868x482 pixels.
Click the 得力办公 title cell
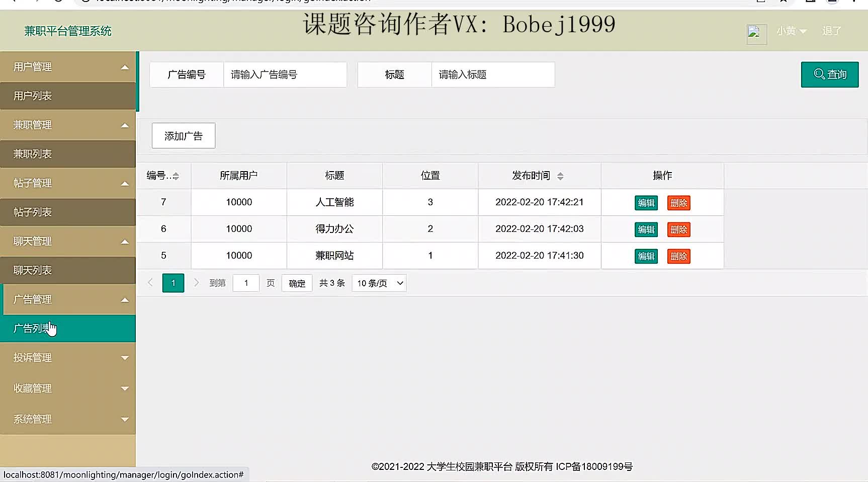point(335,229)
